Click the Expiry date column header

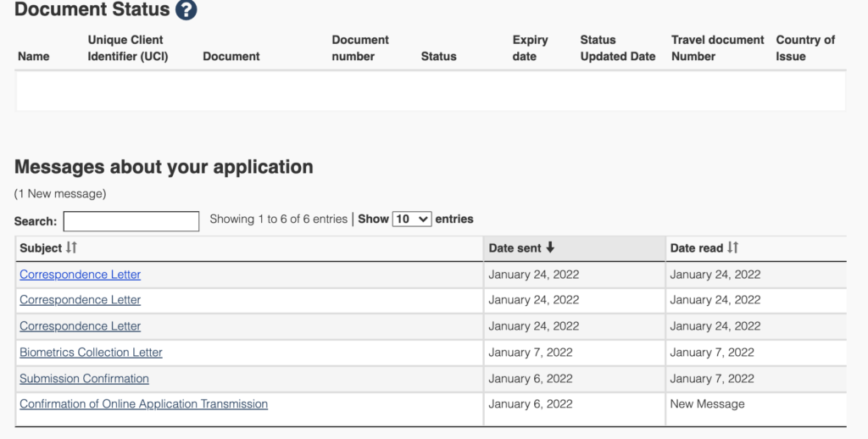point(531,48)
